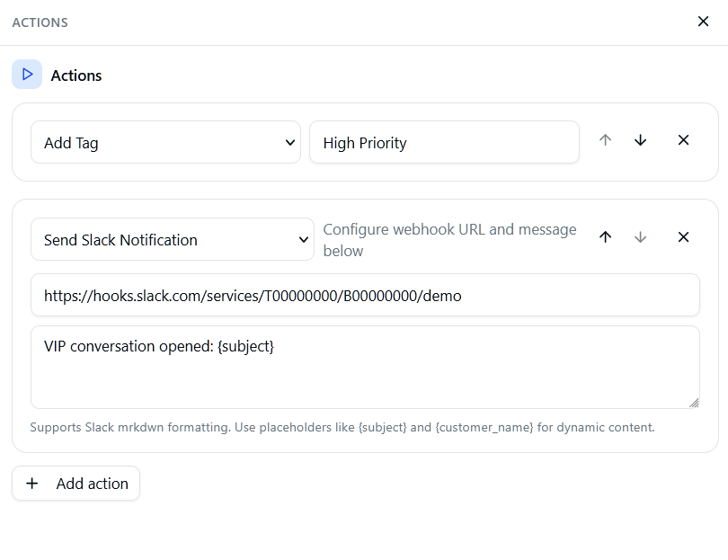Click the Slack webhook URL field
This screenshot has height=560, width=728.
[x=365, y=295]
